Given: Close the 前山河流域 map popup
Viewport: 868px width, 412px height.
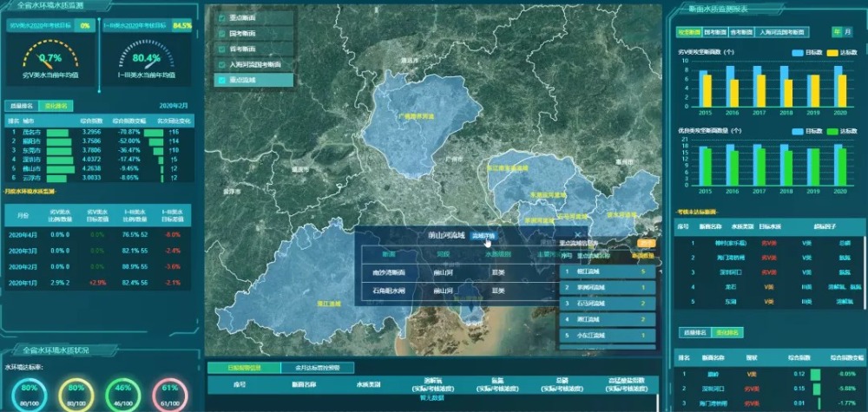Looking at the screenshot, I should (577, 235).
